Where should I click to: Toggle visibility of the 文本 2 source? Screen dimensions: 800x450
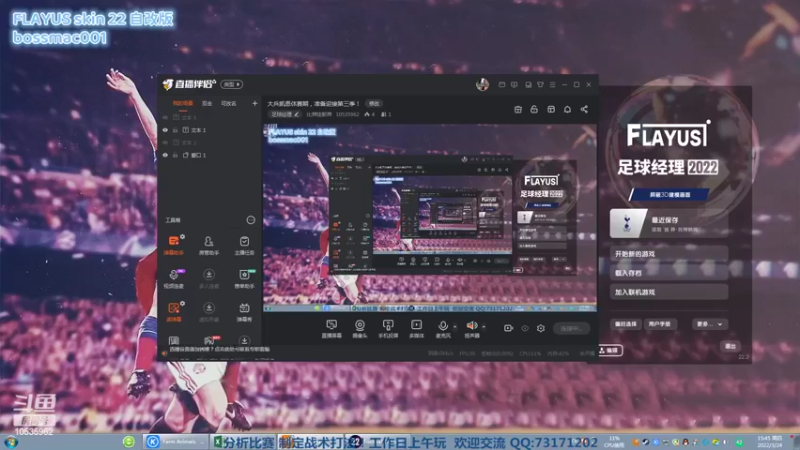point(165,143)
